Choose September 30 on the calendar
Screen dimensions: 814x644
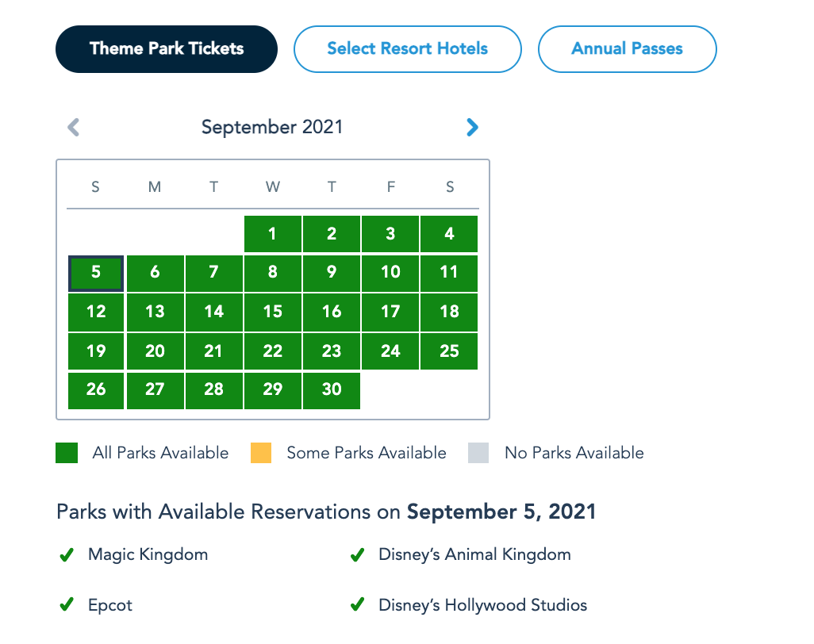(x=332, y=389)
